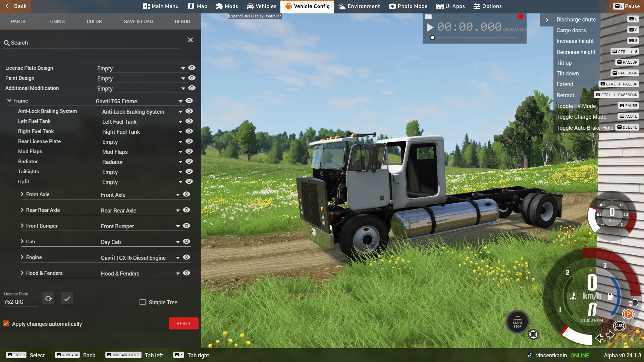This screenshot has width=644, height=362.
Task: Open the replay folder icon
Action: coord(428,16)
